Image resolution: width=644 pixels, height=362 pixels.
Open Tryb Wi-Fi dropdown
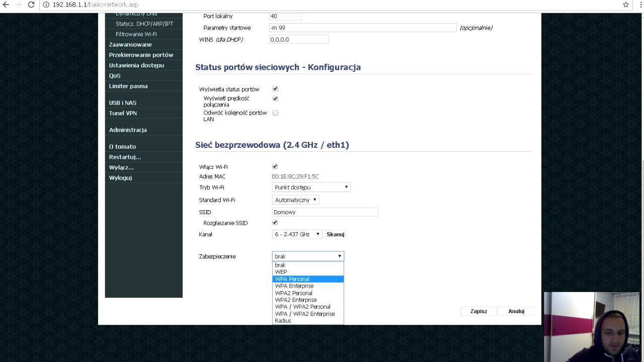(311, 187)
